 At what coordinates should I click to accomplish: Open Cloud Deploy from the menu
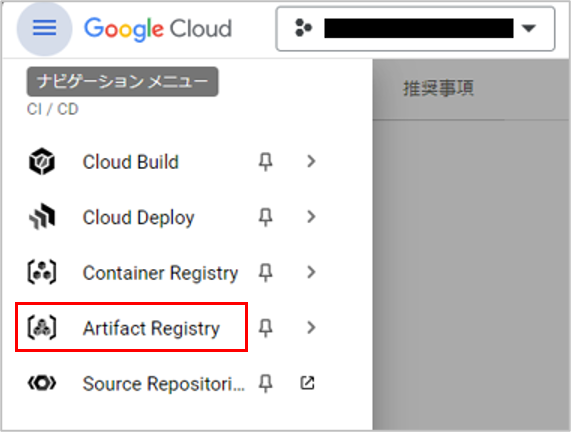point(138,217)
